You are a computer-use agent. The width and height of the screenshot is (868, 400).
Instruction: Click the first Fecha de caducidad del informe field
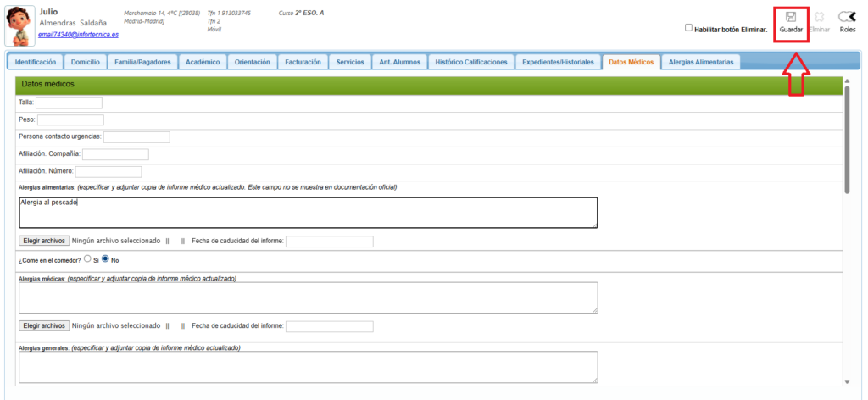click(329, 242)
